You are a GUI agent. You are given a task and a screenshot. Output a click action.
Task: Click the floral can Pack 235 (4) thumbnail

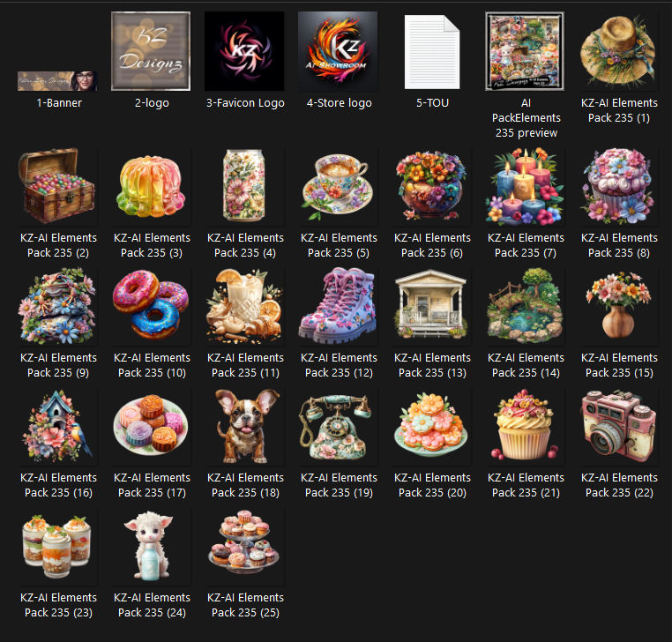(x=244, y=185)
